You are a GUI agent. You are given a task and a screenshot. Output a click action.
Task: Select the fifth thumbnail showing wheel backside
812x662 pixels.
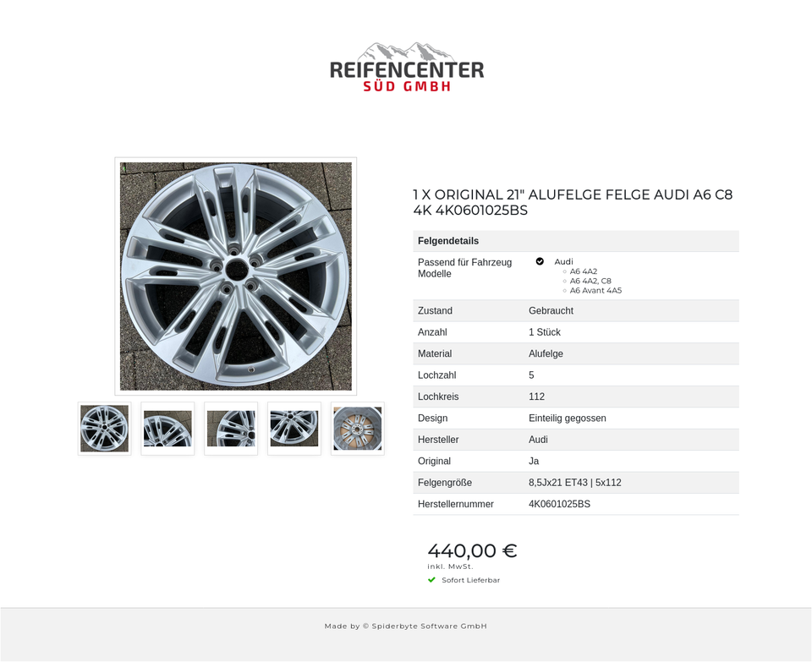[357, 429]
